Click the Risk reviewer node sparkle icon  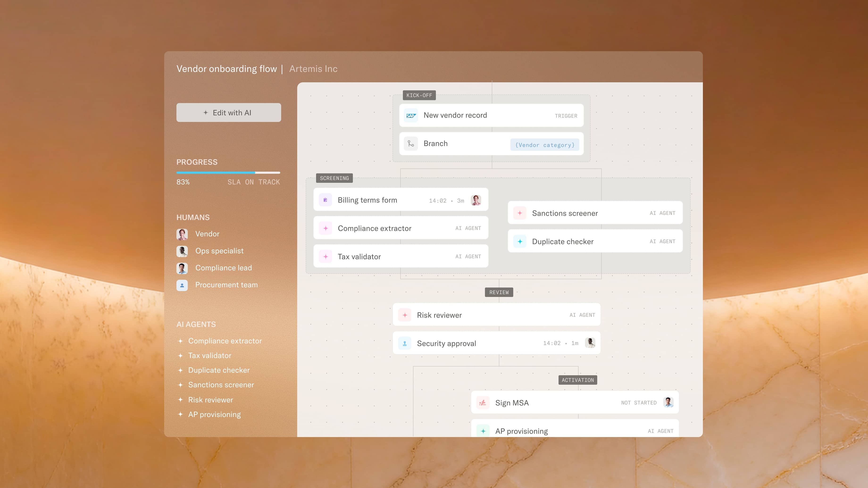click(x=405, y=315)
